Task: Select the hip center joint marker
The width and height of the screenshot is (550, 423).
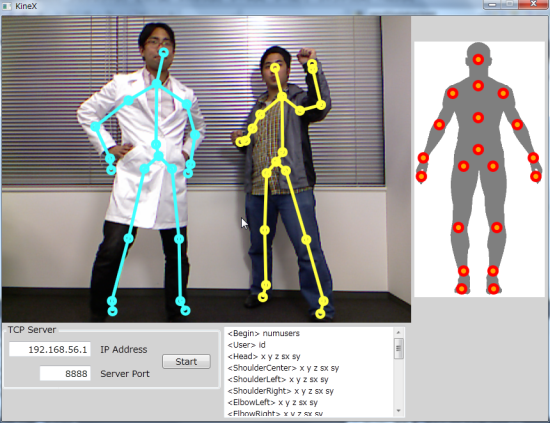Action: (x=478, y=149)
